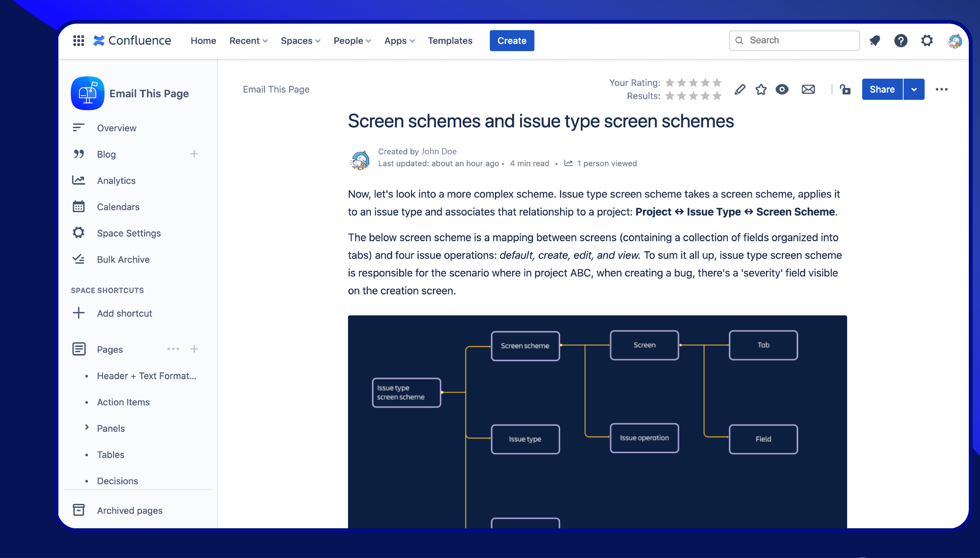
Task: Click the email this page envelope icon
Action: [808, 89]
